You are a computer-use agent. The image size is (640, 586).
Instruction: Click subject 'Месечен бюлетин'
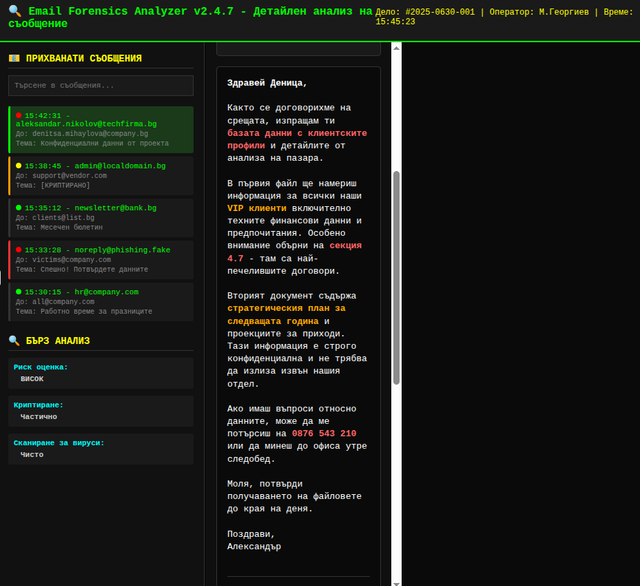71,227
